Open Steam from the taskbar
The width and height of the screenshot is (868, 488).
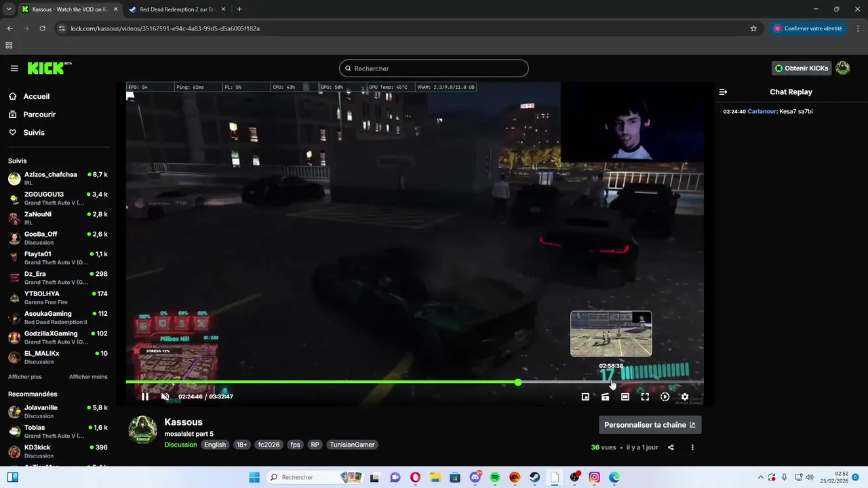pos(534,477)
